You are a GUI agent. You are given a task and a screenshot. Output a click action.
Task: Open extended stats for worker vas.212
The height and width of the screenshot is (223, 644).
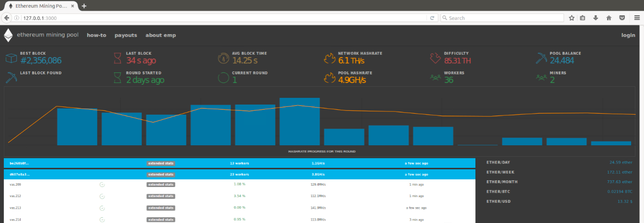pos(161,196)
